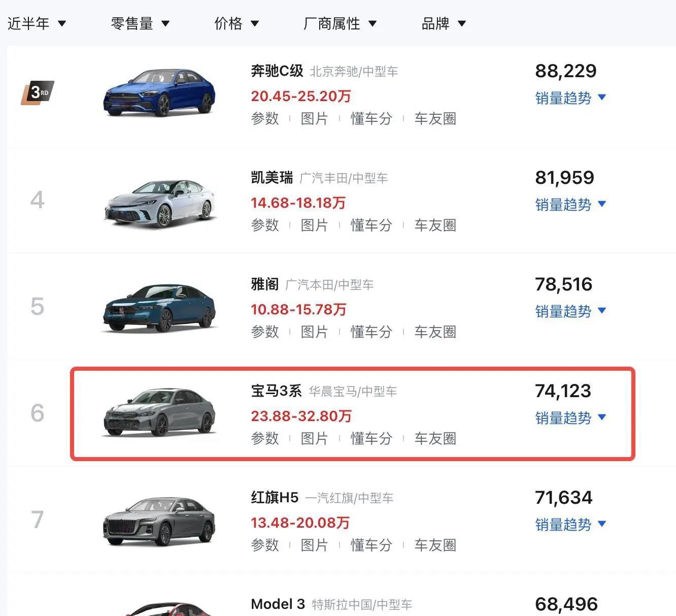Expand 销量趋势 for 奔驰C级
This screenshot has width=676, height=616.
click(570, 98)
